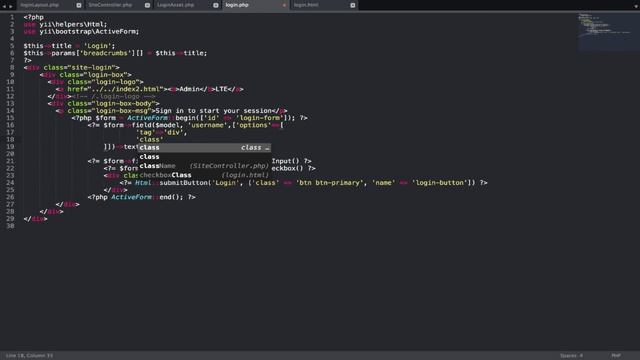Click 'yii\bootstrap\ActiveForm;' on line 3
Viewport: 640px width, 360px height.
pyautogui.click(x=89, y=31)
